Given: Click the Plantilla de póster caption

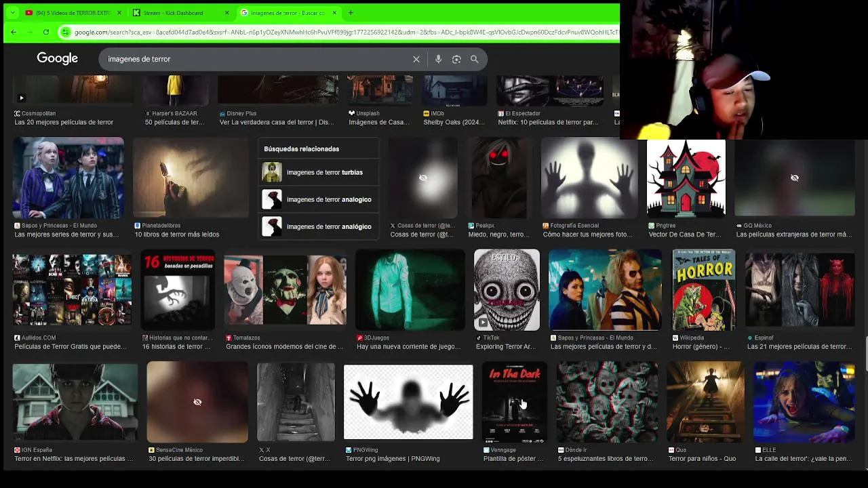Looking at the screenshot, I should (x=513, y=459).
